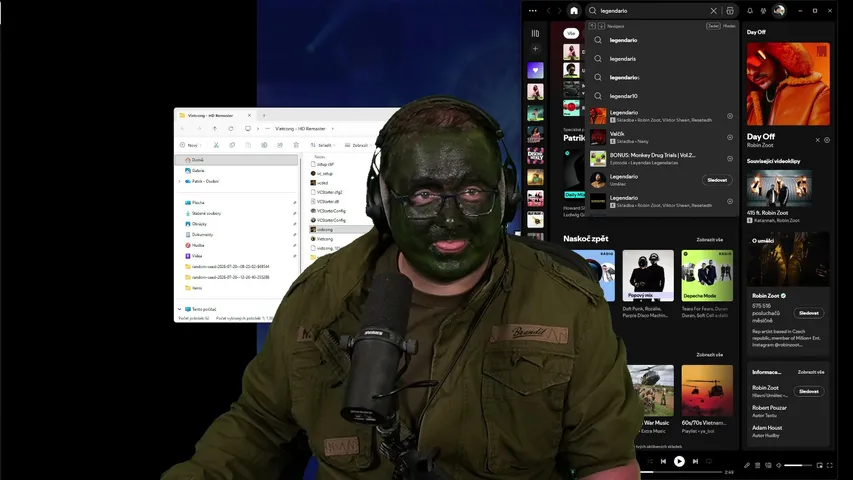Open the Zobrazit view dropdown in Explorer
This screenshot has width=853, height=480.
coord(359,145)
